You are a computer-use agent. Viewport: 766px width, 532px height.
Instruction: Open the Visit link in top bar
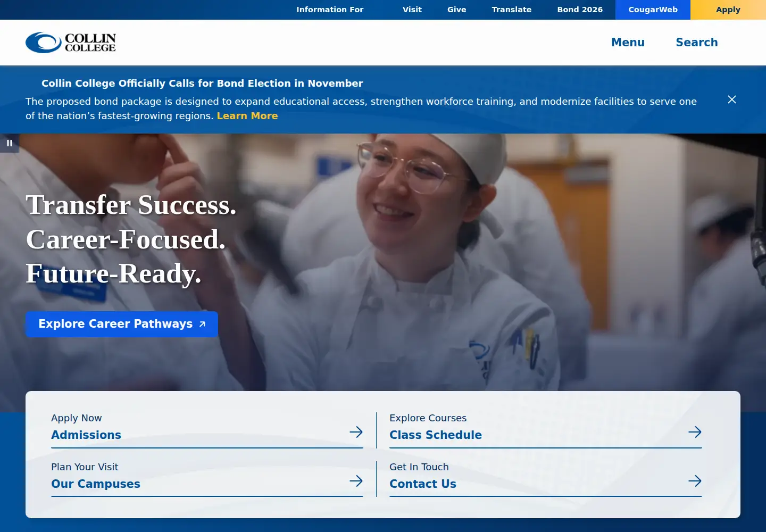pyautogui.click(x=412, y=10)
